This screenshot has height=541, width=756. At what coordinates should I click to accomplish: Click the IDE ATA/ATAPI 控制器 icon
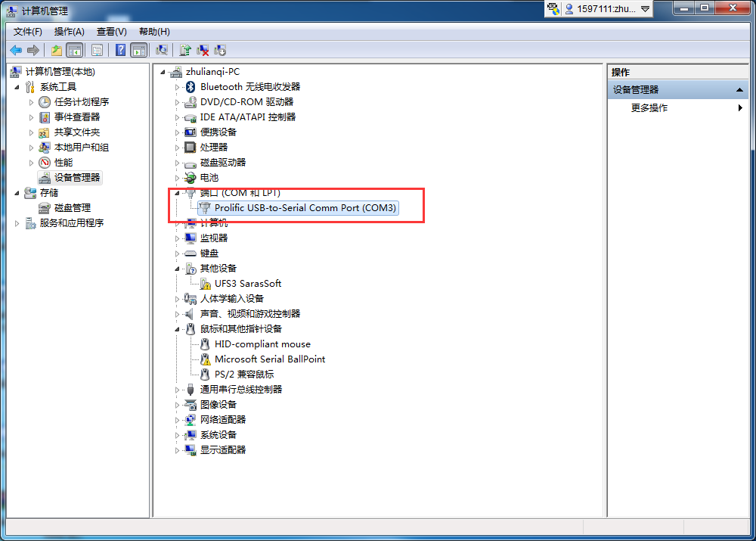[191, 117]
